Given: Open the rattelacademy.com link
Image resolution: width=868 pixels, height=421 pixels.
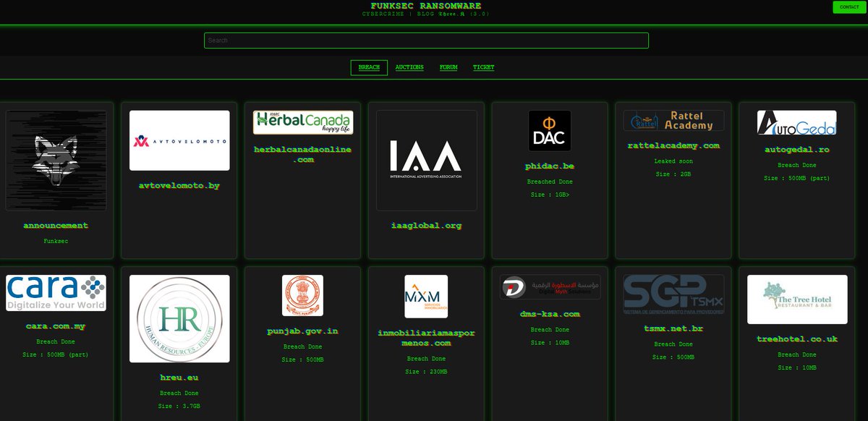Looking at the screenshot, I should [673, 145].
